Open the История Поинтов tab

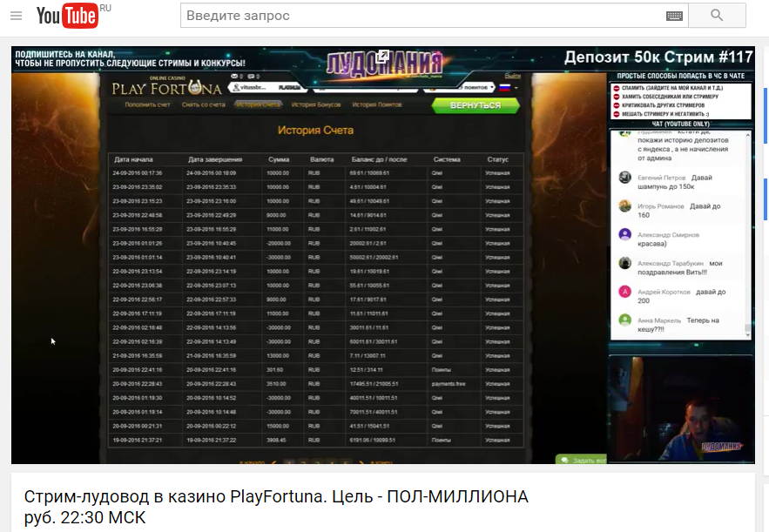click(x=376, y=104)
